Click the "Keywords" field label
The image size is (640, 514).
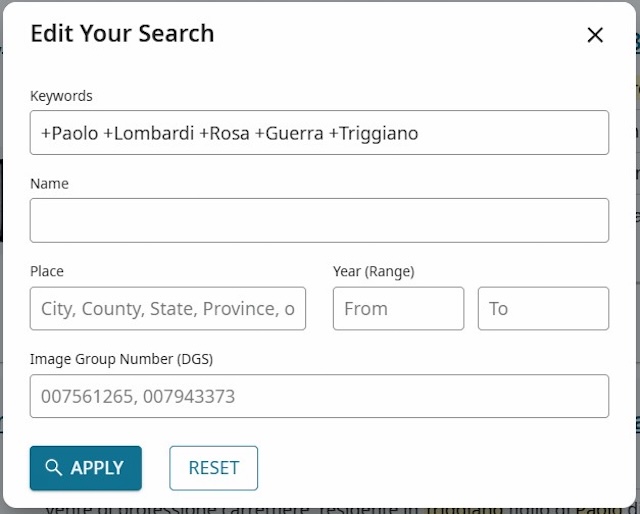61,96
